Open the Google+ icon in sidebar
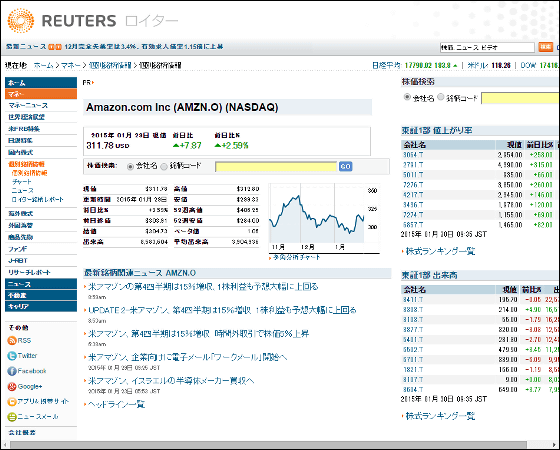The width and height of the screenshot is (560, 450). pos(12,386)
